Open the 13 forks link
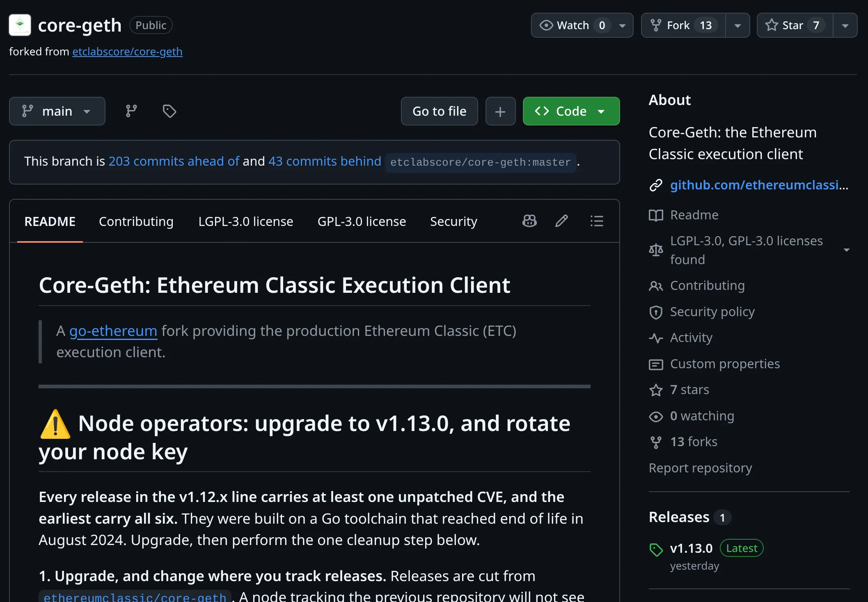The image size is (868, 602). pos(694,442)
